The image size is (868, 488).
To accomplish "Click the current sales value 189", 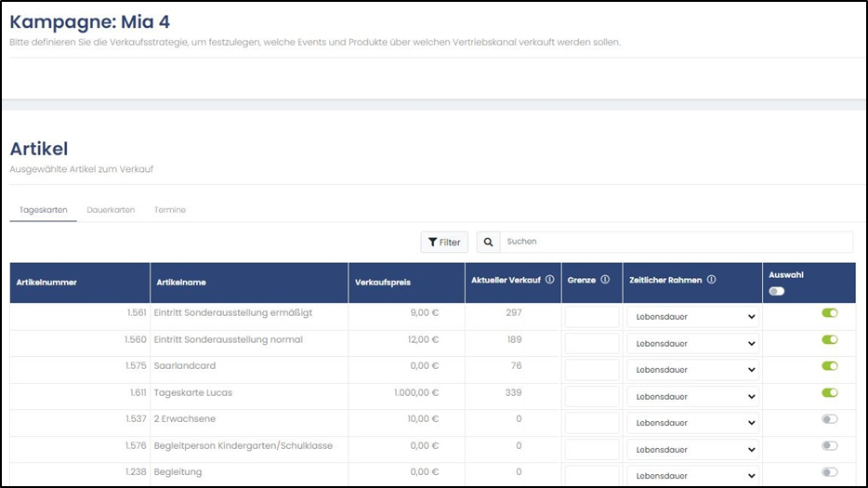I will [x=514, y=339].
